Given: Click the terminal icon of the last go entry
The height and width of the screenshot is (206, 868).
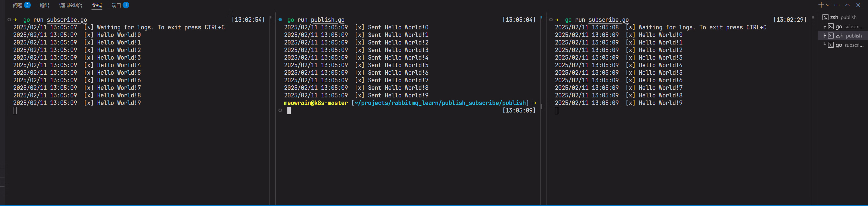Looking at the screenshot, I should 831,45.
